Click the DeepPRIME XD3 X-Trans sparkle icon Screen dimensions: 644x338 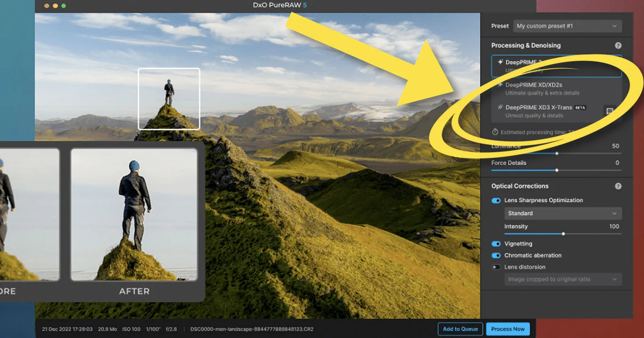pos(500,107)
